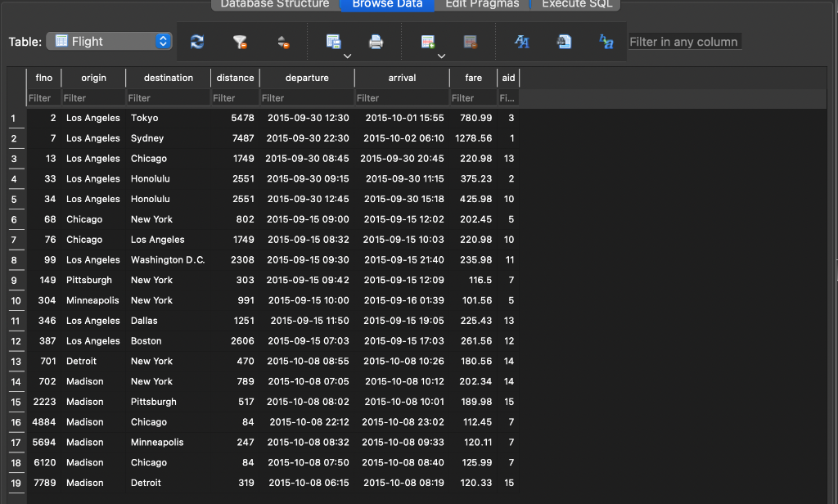The height and width of the screenshot is (504, 838).
Task: Open the AA font settings icon
Action: point(521,42)
